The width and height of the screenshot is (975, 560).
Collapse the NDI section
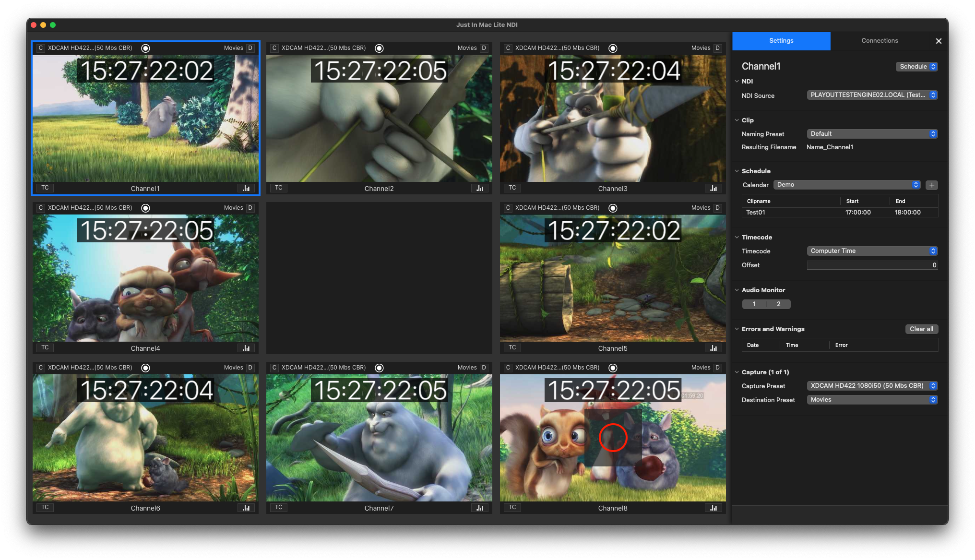coord(737,82)
